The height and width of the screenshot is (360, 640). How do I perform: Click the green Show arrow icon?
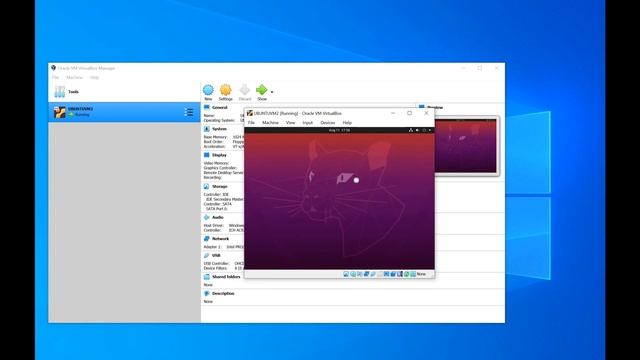pyautogui.click(x=262, y=90)
